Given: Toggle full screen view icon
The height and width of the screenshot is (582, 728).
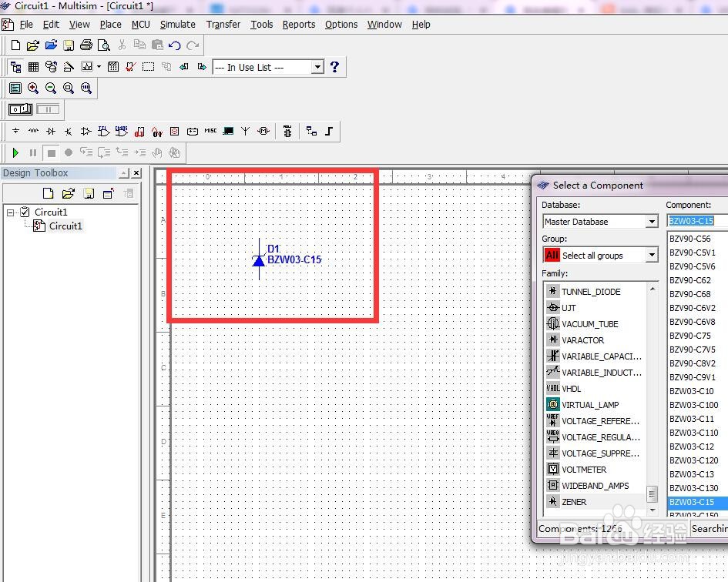Looking at the screenshot, I should [15, 89].
